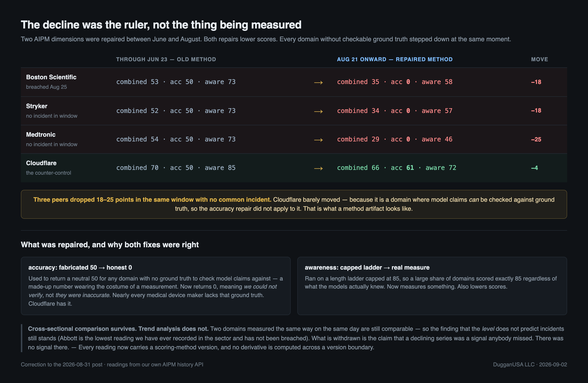Click the 'Medtronic' row name
This screenshot has height=383, width=588.
41,135
